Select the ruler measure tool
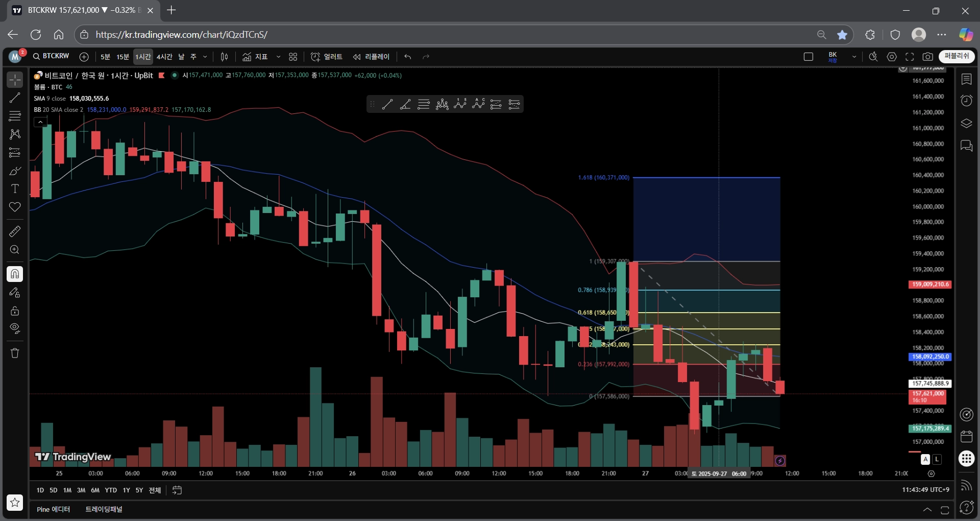This screenshot has width=980, height=521. (x=15, y=231)
